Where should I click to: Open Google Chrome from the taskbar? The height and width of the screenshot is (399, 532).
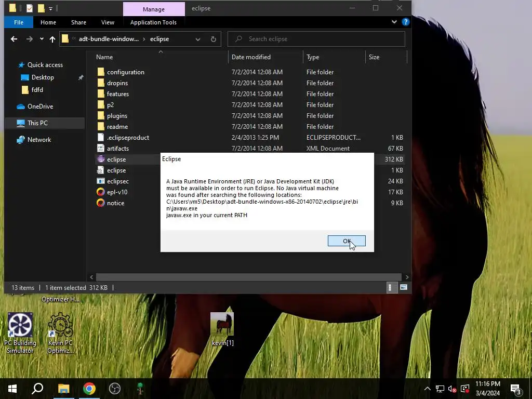click(89, 389)
